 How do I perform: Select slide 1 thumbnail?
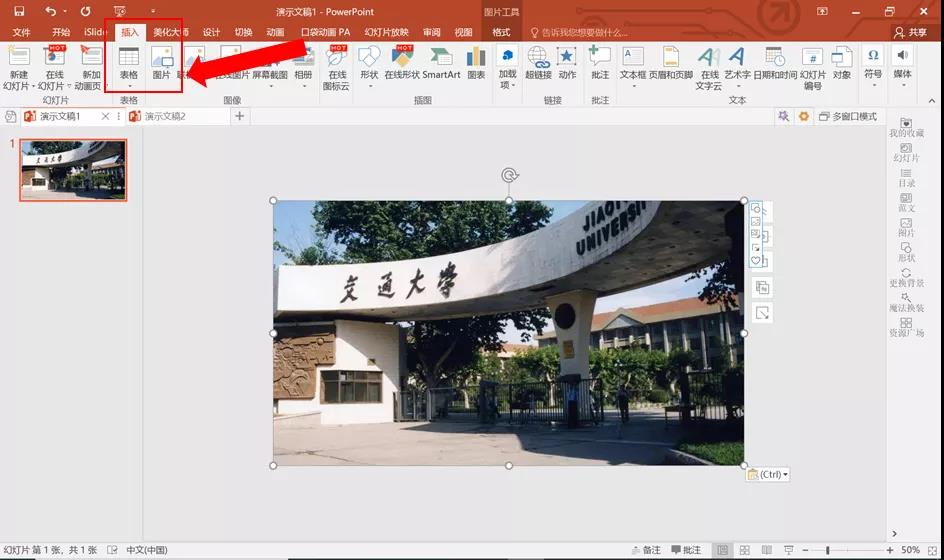click(73, 170)
